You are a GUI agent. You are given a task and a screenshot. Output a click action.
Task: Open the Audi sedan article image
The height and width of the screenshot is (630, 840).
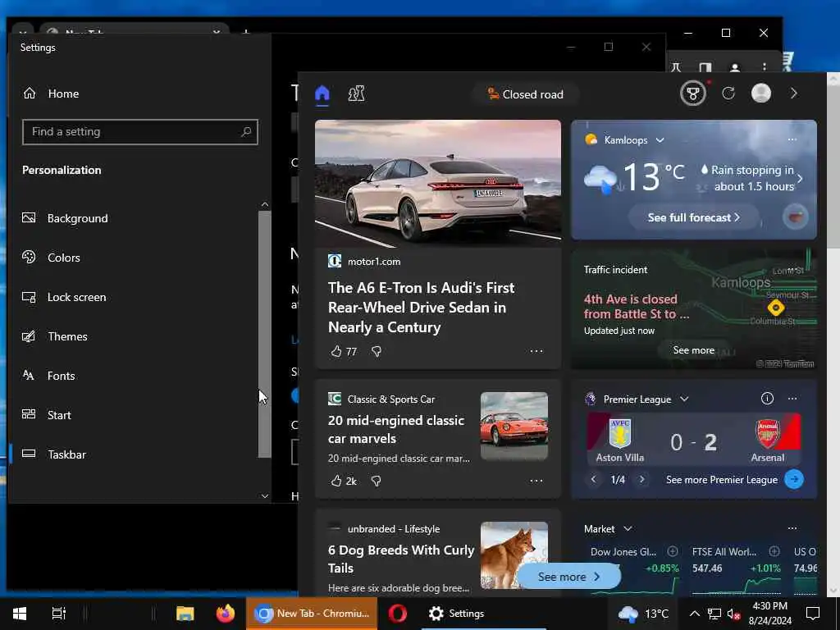tap(438, 183)
